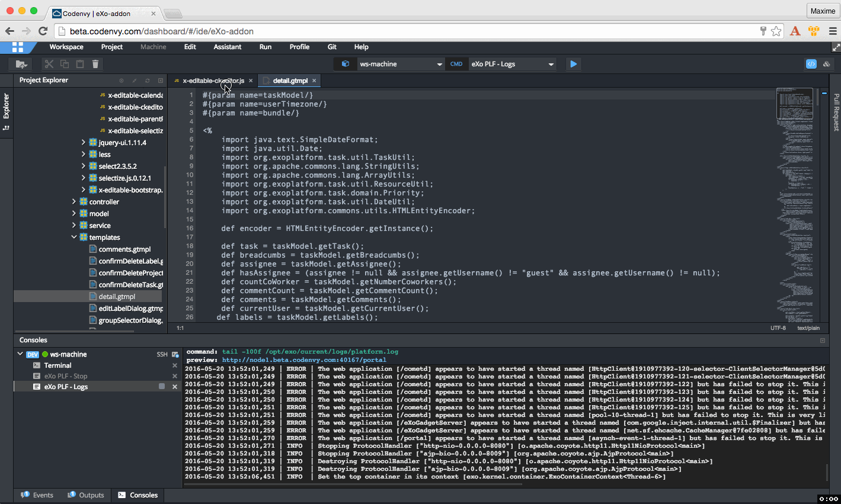Open comments.gtmpl in Project Explorer
841x504 pixels.
pos(124,249)
